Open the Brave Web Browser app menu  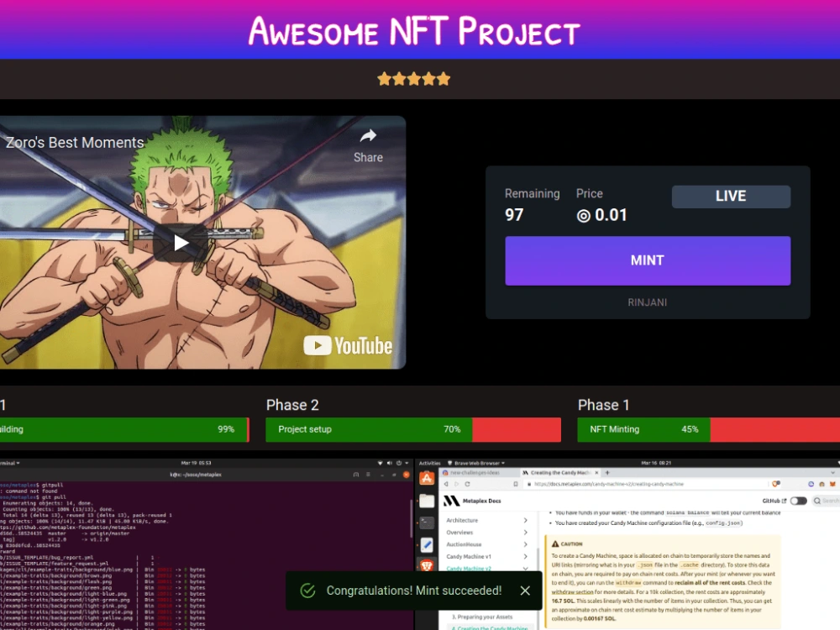477,463
